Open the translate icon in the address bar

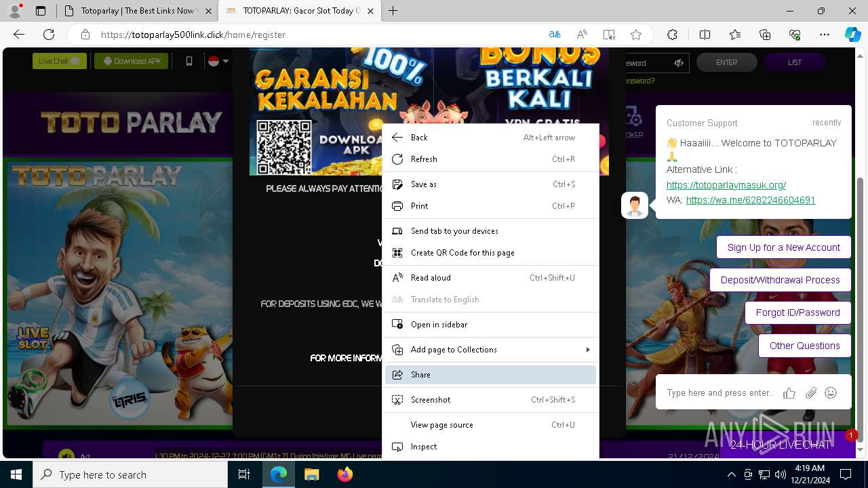coord(555,35)
